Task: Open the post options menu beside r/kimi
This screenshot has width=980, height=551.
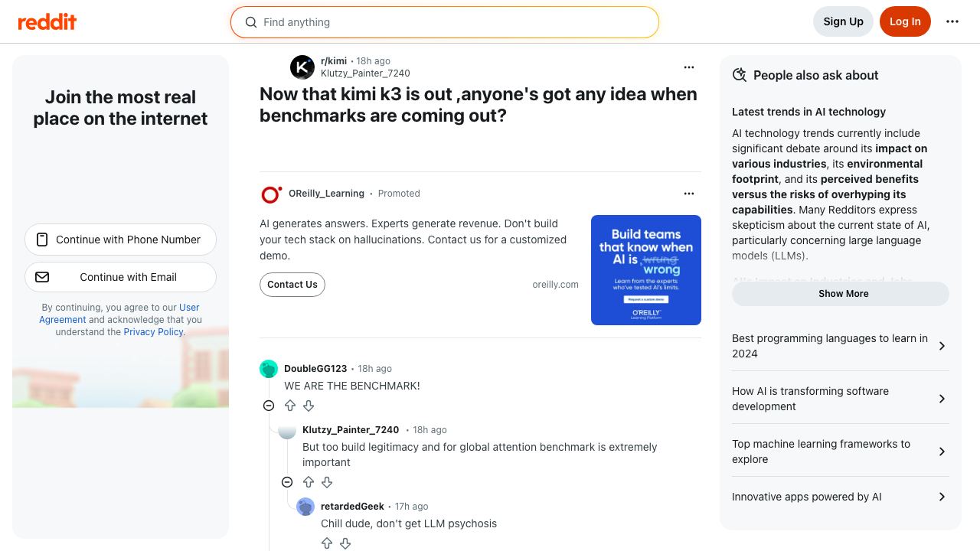Action: coord(689,67)
